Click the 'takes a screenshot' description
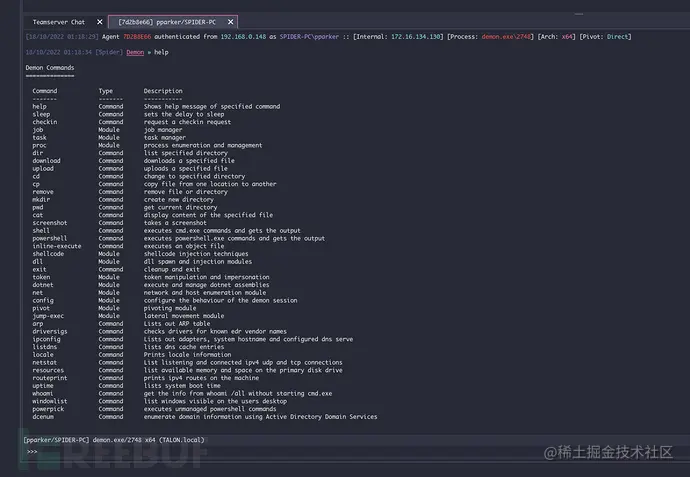Viewport: 690px width, 477px height. [175, 223]
